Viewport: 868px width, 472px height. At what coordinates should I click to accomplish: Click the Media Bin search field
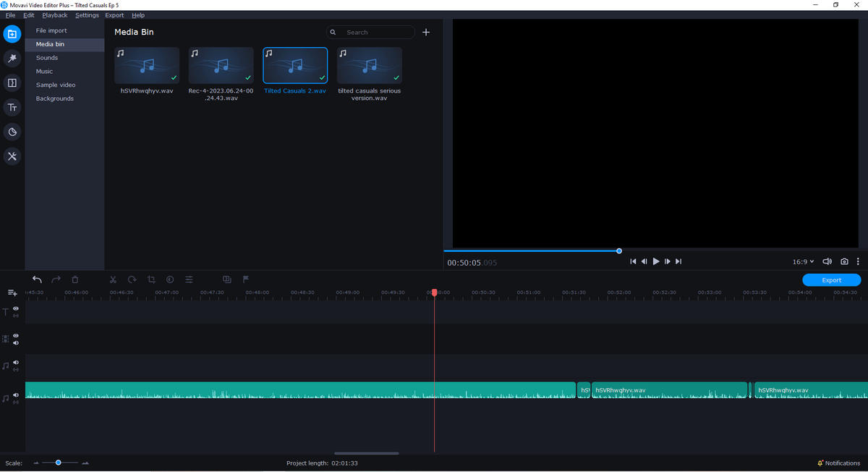370,33
